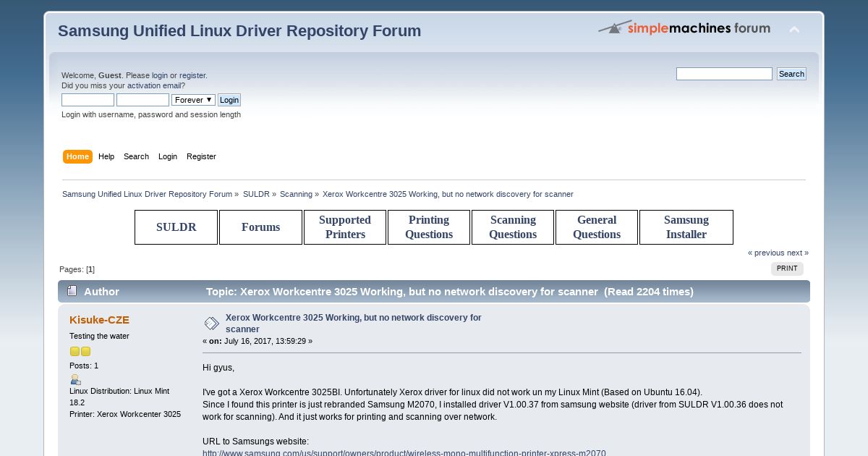
Task: Click the Search button beside the search field
Action: click(x=791, y=74)
